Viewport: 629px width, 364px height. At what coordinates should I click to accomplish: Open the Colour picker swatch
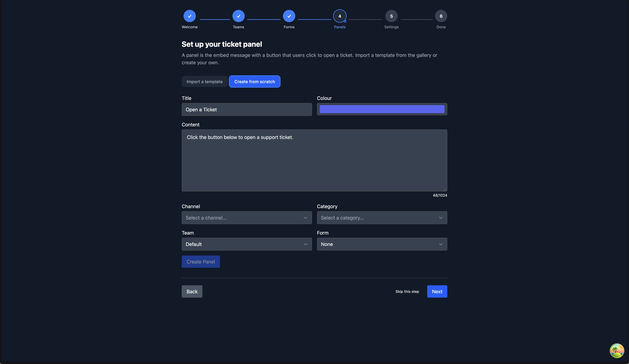click(x=382, y=109)
